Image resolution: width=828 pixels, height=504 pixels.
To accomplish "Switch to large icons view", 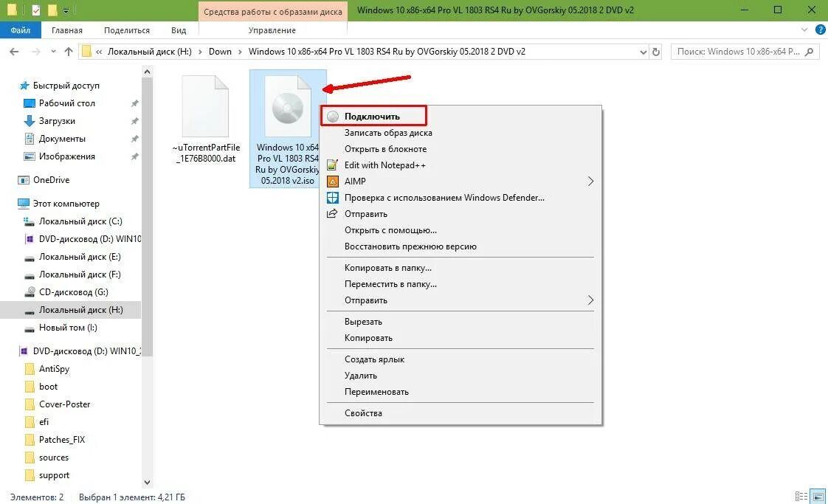I will click(818, 497).
